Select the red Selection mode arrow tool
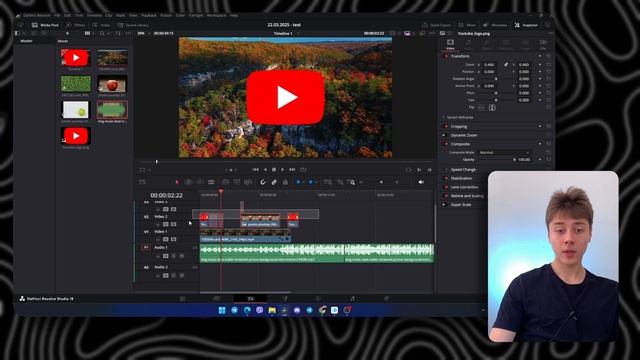The width and height of the screenshot is (640, 360). [177, 182]
